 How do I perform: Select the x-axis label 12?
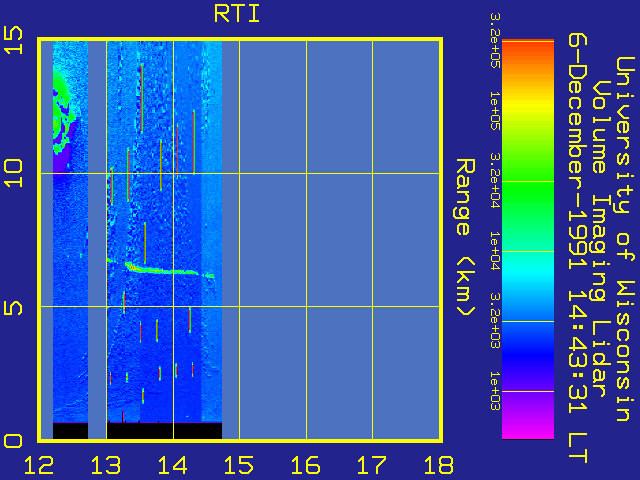39,465
